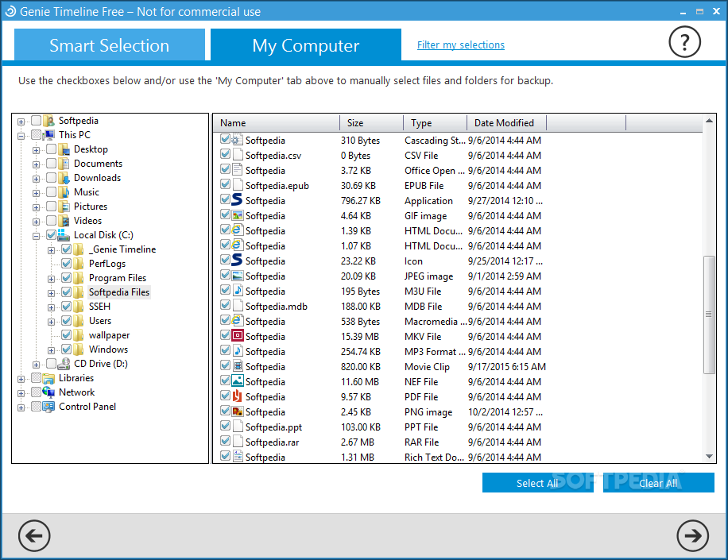Select the PerfLogs folder label

(107, 264)
